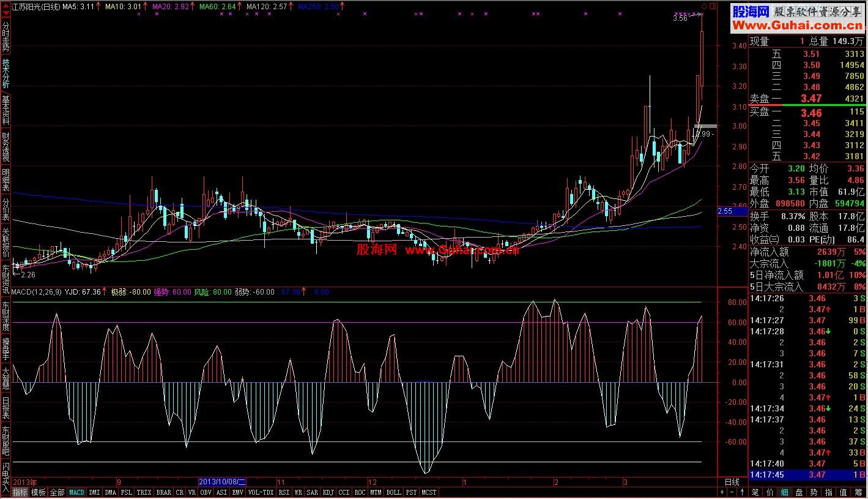
Task: Select the MCST indicator
Action: (429, 492)
